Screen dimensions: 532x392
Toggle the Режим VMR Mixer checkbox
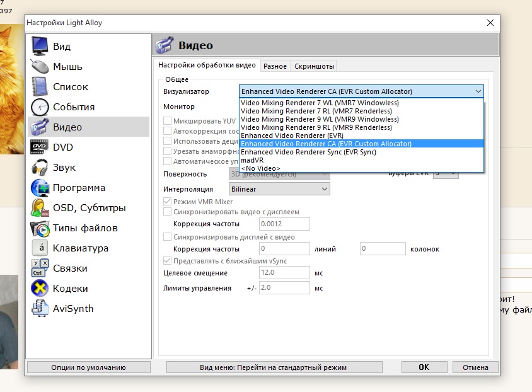pyautogui.click(x=167, y=202)
